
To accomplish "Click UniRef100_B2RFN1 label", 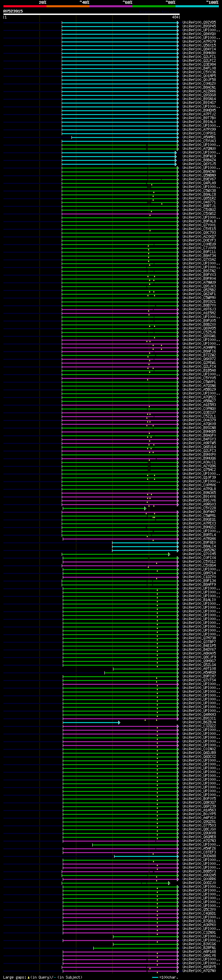I will [199, 948].
